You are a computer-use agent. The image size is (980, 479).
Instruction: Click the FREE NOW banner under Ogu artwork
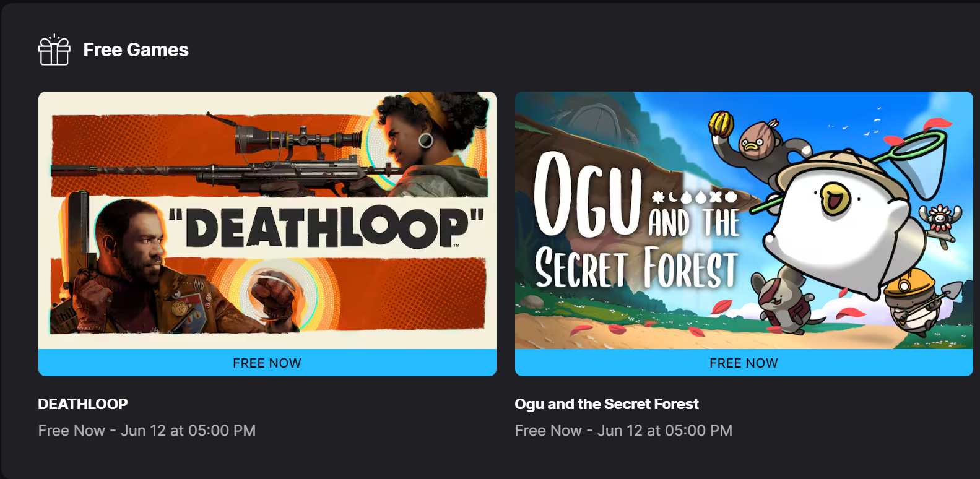coord(744,363)
